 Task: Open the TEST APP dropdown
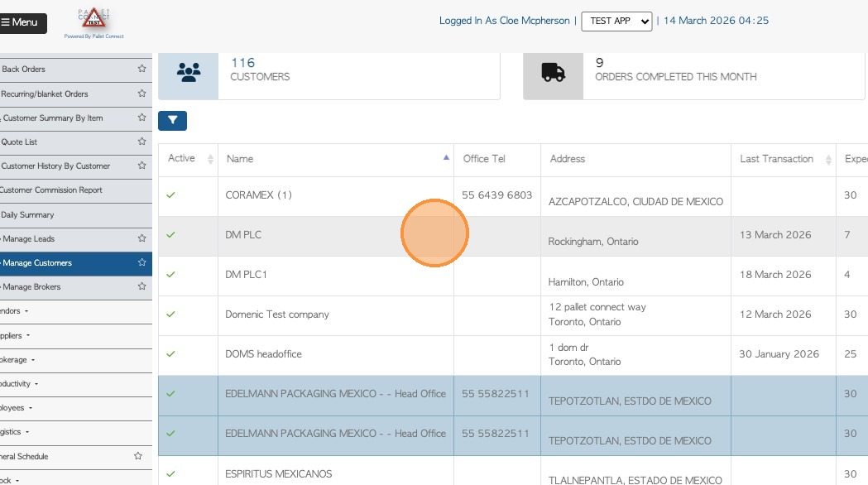click(616, 21)
